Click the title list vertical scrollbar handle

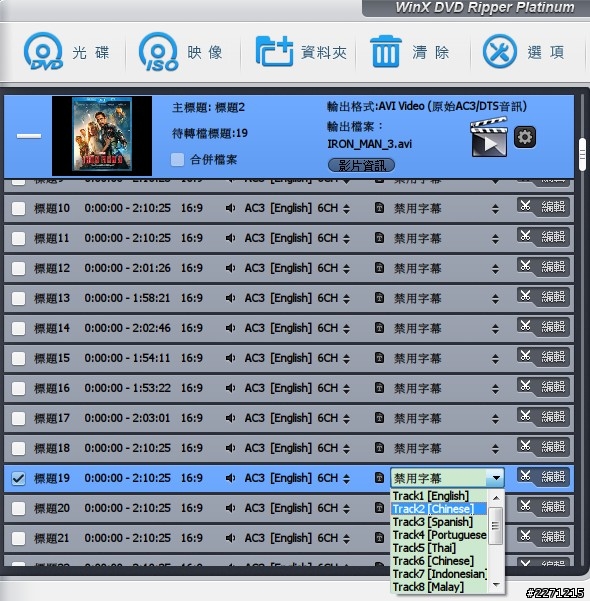tap(583, 154)
